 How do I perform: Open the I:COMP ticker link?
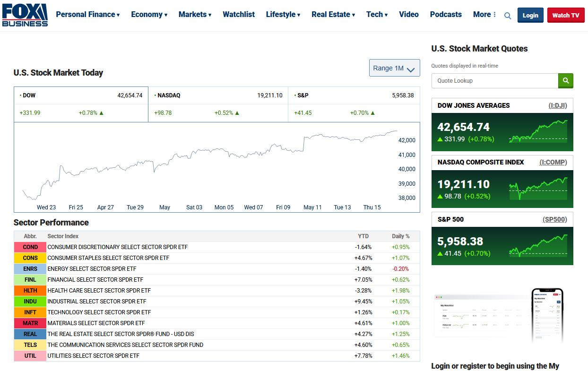tap(553, 162)
